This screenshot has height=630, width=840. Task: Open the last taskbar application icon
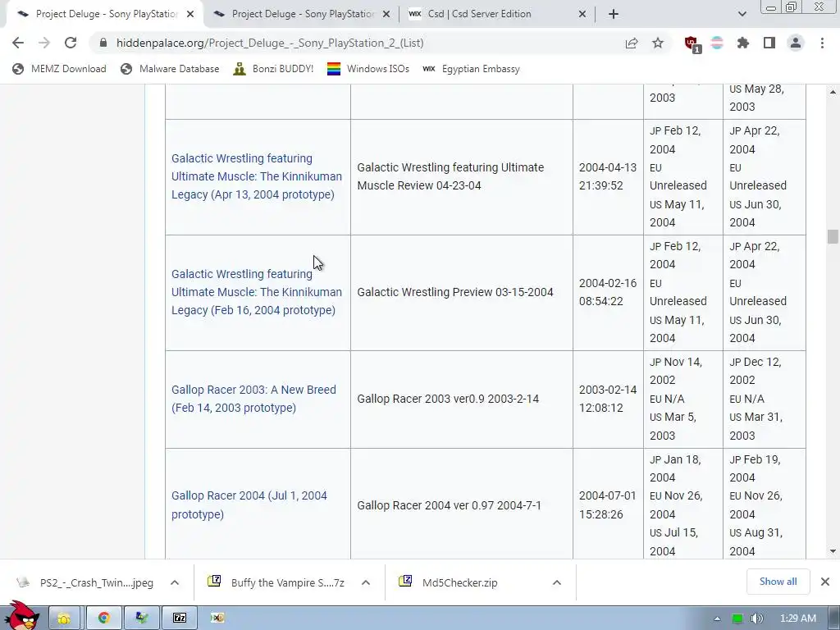[217, 618]
